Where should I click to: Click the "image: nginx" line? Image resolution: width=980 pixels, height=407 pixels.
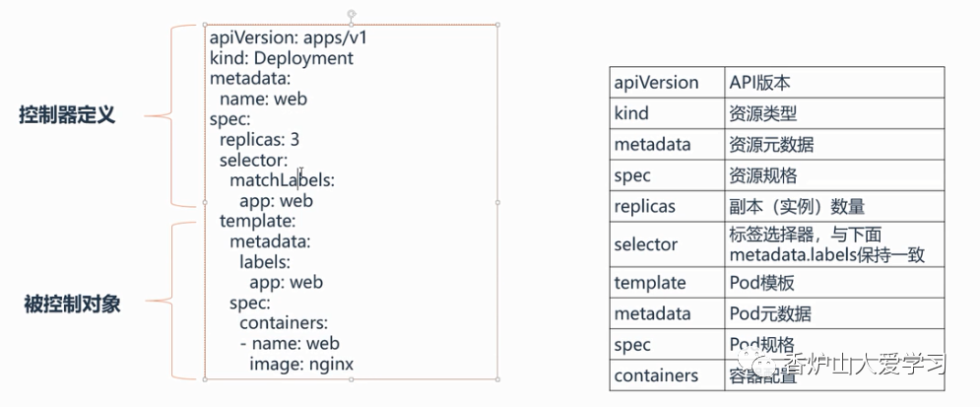click(301, 365)
